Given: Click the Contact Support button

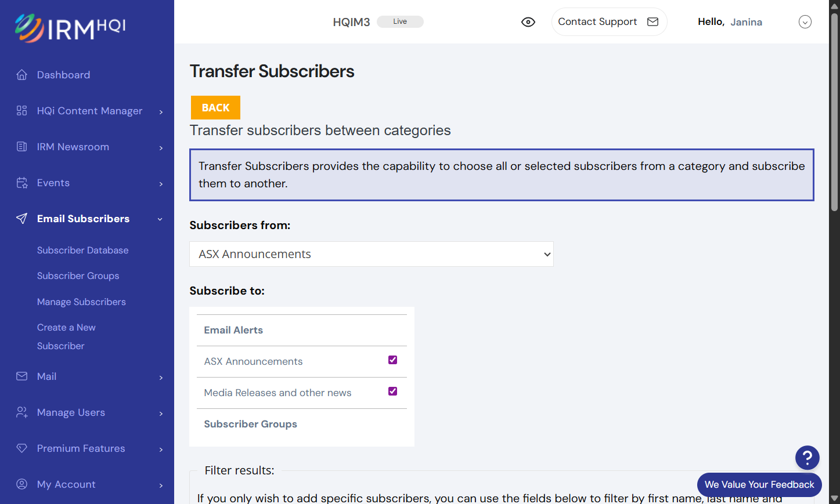Looking at the screenshot, I should 609,22.
